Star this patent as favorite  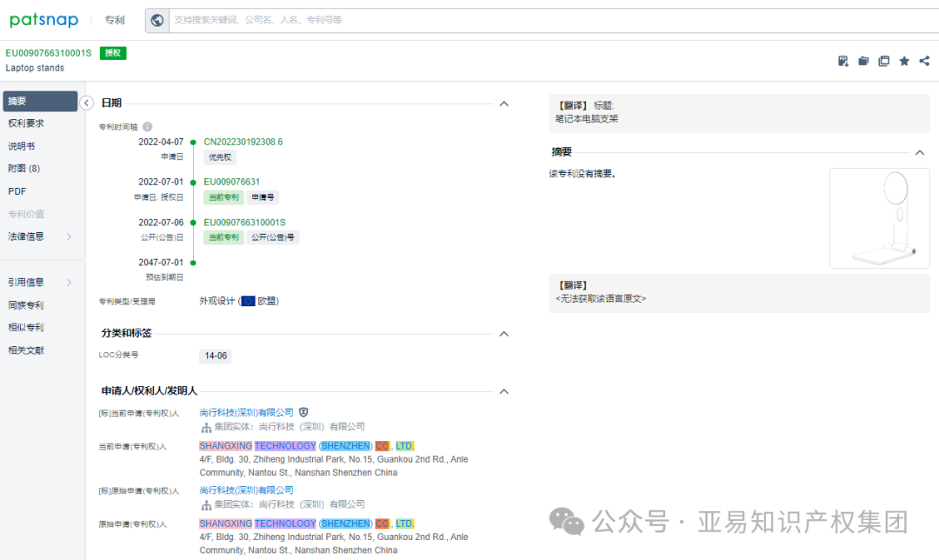point(904,61)
